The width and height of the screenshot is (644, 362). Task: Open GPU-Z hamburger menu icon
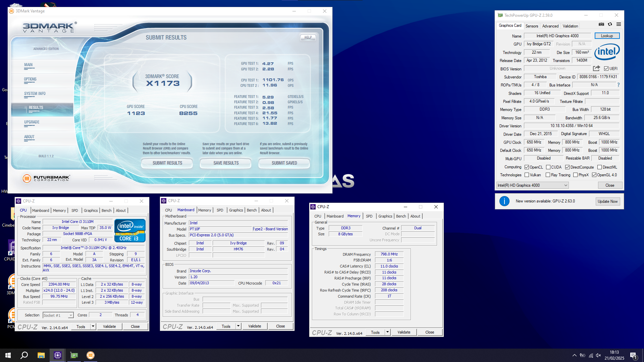[x=619, y=24]
